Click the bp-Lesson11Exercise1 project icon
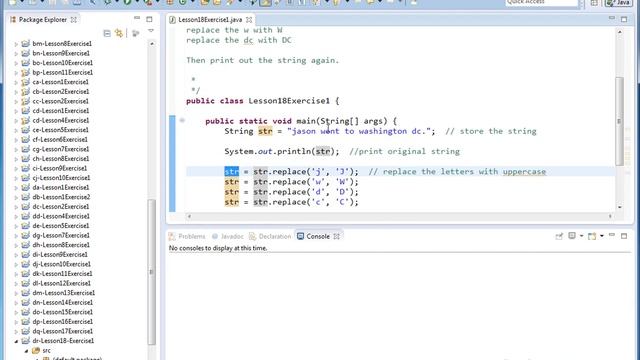The image size is (640, 360). [x=25, y=72]
